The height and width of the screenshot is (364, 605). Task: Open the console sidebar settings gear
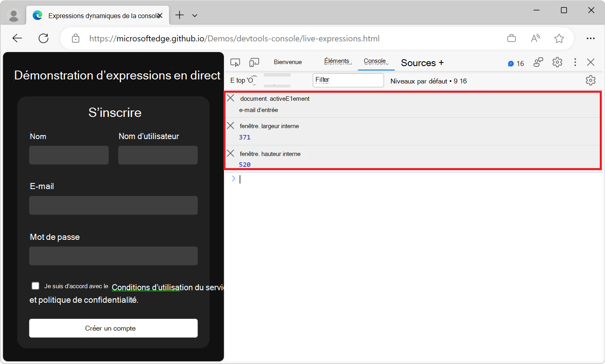[590, 80]
